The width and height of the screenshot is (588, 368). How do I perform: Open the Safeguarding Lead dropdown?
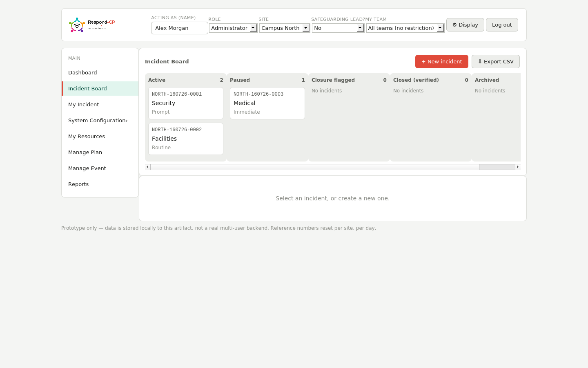(x=338, y=28)
